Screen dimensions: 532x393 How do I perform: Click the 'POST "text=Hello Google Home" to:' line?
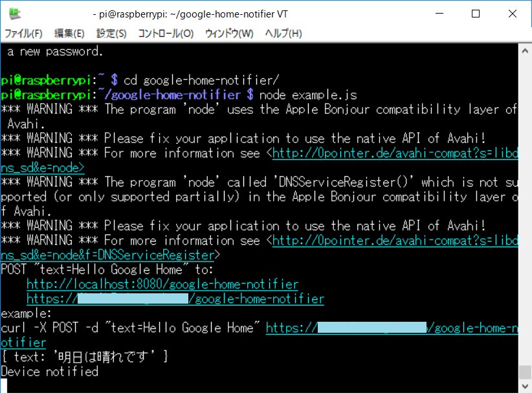click(x=107, y=270)
